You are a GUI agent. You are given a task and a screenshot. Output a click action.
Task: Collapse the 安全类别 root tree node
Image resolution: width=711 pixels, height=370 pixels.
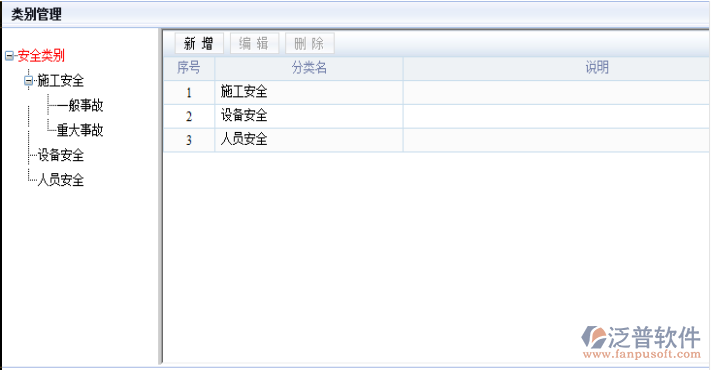click(x=9, y=56)
